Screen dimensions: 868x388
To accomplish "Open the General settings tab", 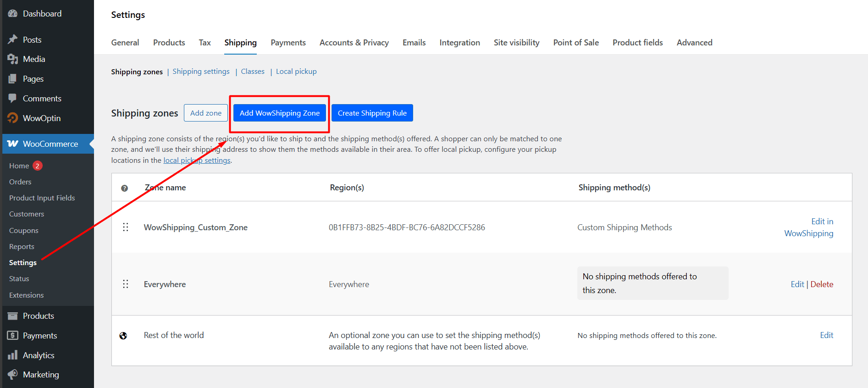I will tap(125, 43).
